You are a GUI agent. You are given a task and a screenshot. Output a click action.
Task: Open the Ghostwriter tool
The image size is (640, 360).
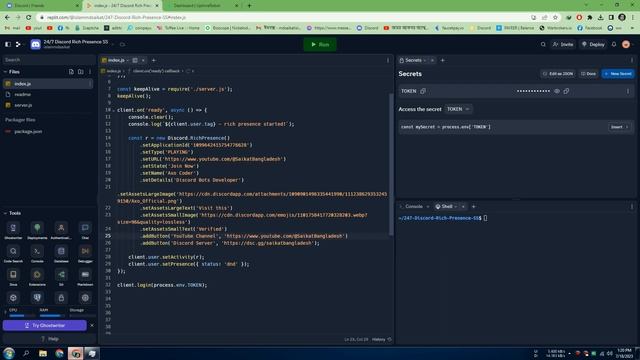pyautogui.click(x=13, y=230)
